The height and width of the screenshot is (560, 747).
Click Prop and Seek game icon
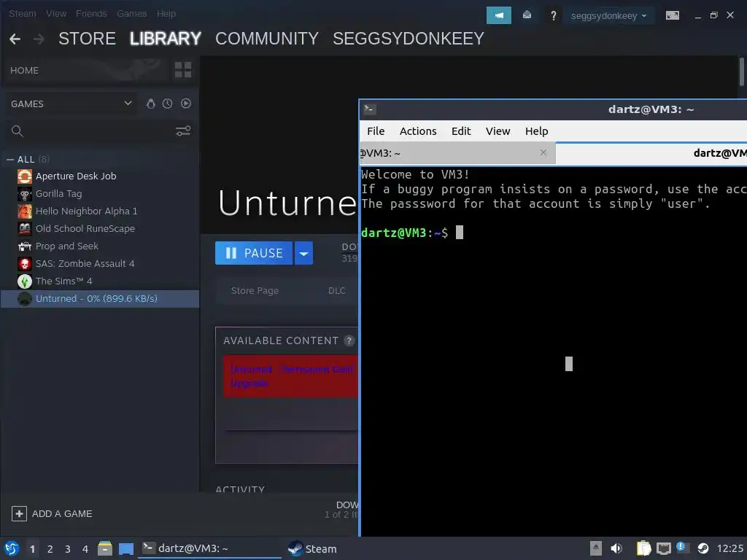tap(25, 246)
